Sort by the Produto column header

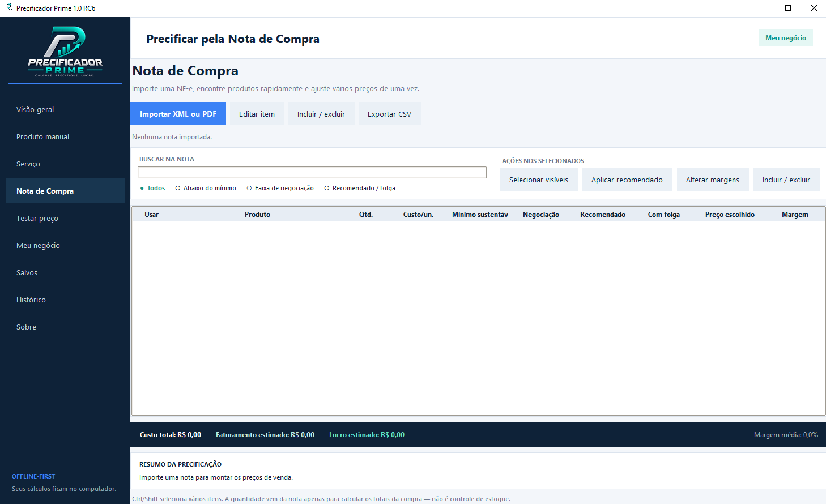tap(257, 215)
